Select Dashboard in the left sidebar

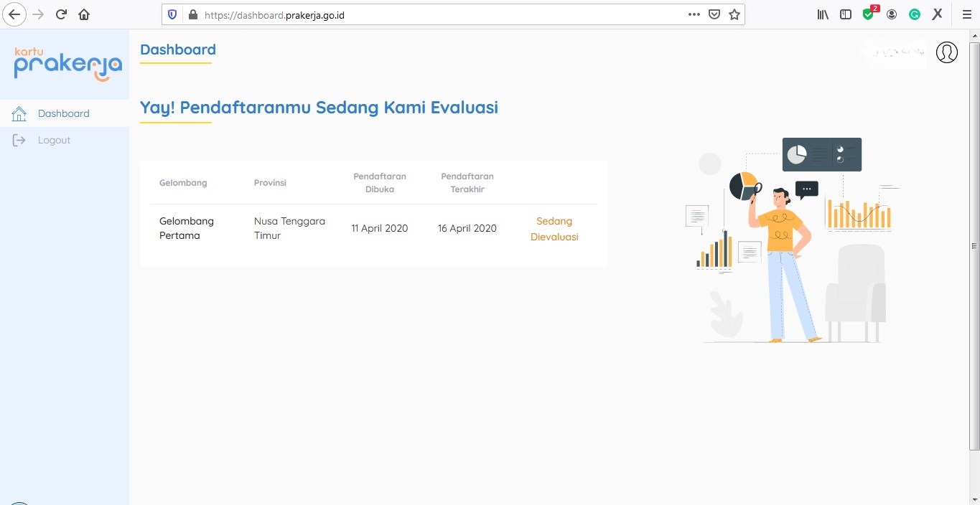click(63, 113)
